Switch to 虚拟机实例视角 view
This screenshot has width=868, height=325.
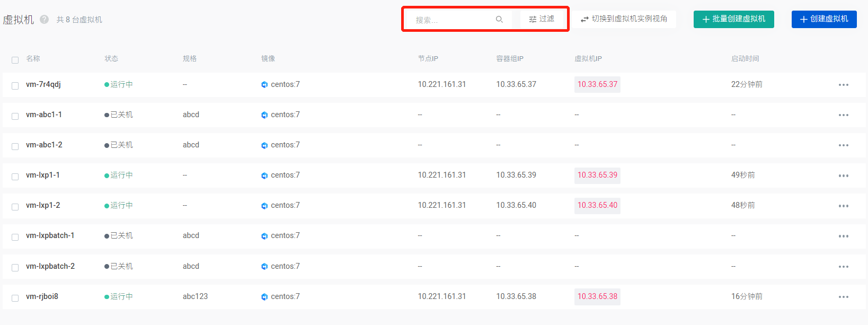click(624, 19)
